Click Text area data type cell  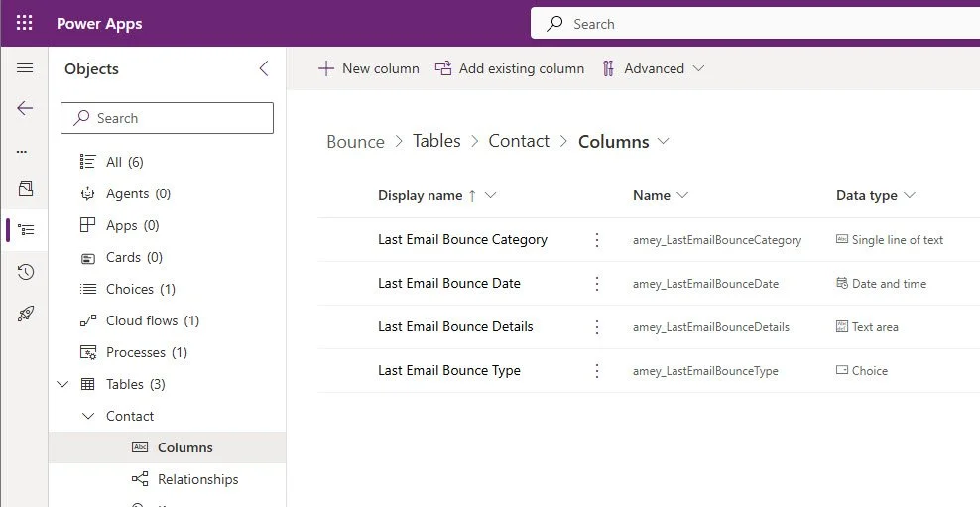868,327
